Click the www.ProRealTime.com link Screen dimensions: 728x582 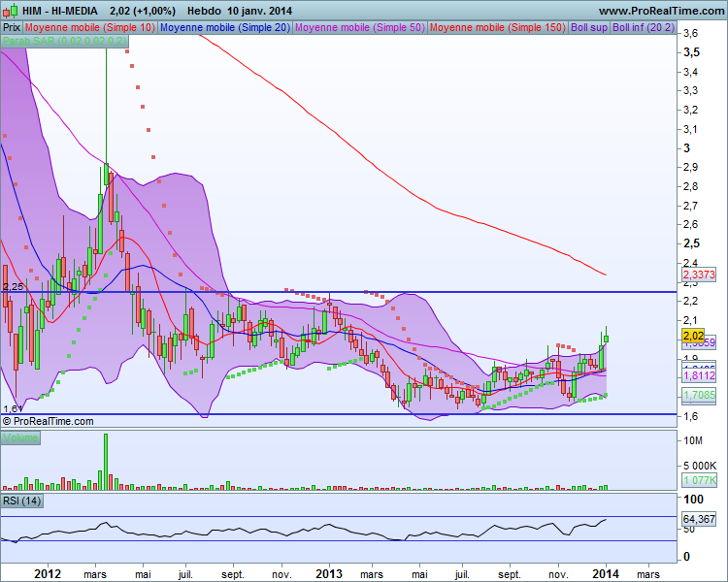pos(661,11)
